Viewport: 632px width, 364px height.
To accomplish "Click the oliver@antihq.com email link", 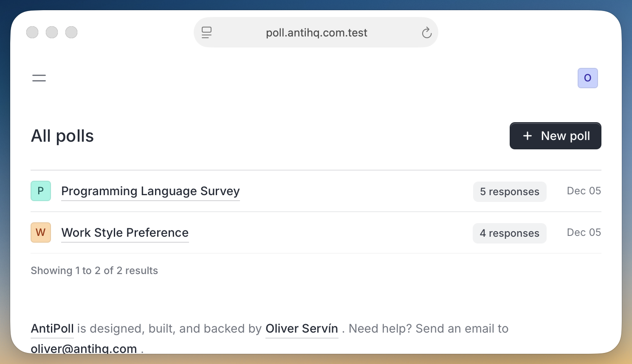I will 84,349.
